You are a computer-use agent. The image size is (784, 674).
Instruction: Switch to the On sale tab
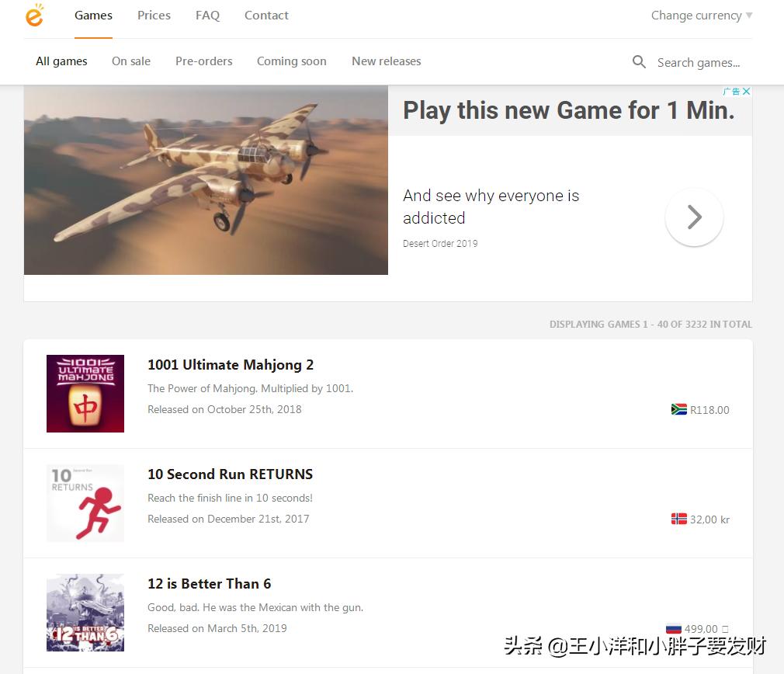[x=130, y=61]
